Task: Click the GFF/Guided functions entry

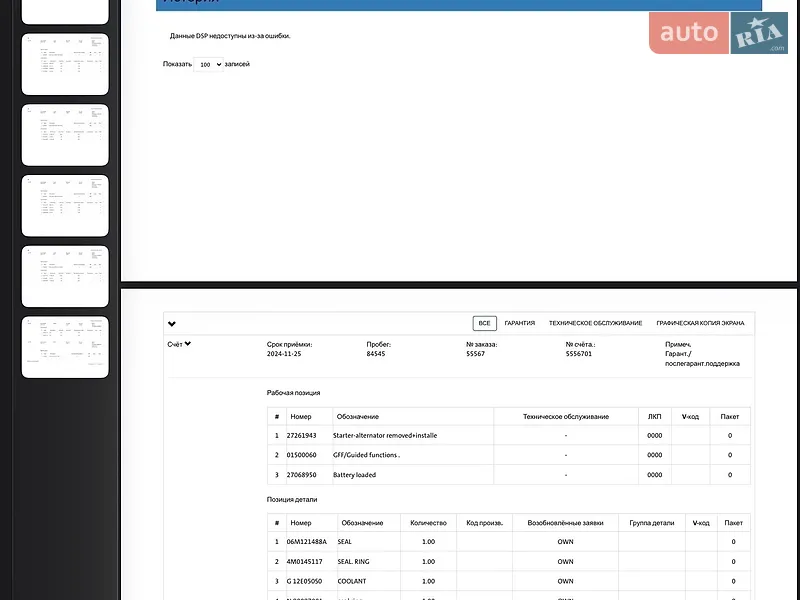Action: click(x=366, y=455)
